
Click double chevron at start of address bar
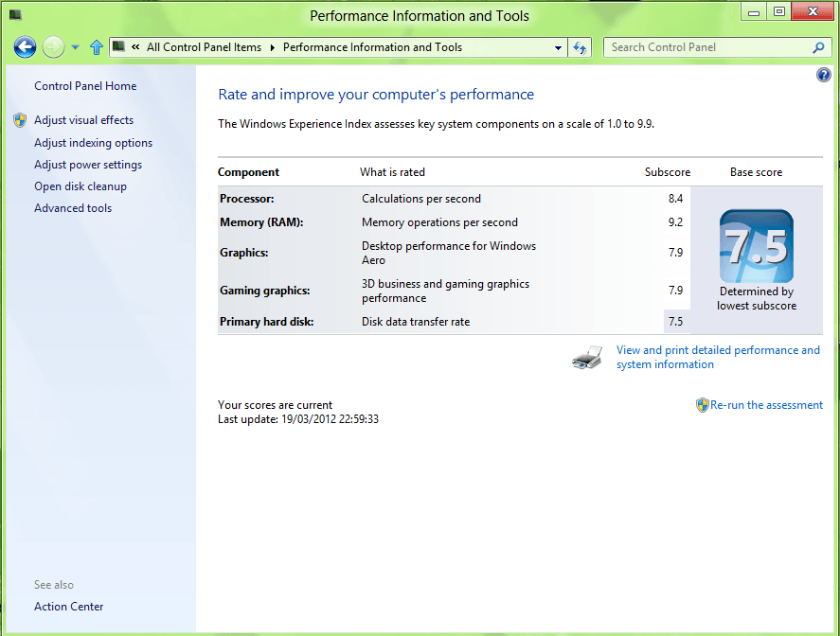135,47
